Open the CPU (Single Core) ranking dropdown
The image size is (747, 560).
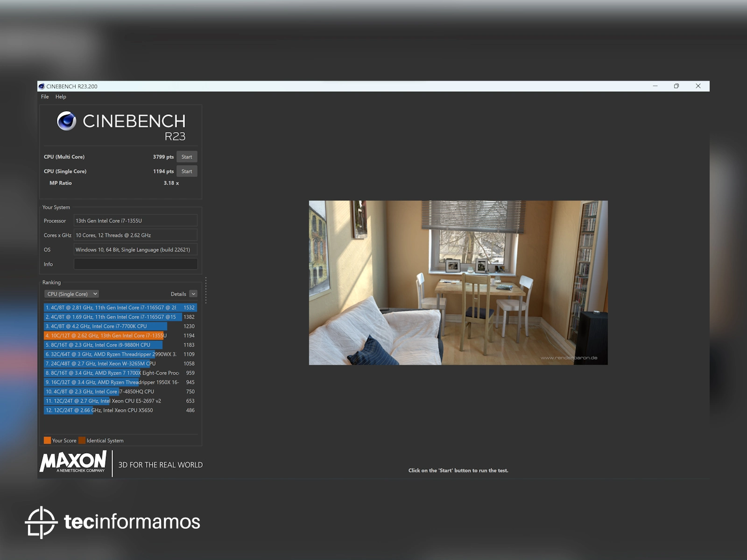pos(72,294)
